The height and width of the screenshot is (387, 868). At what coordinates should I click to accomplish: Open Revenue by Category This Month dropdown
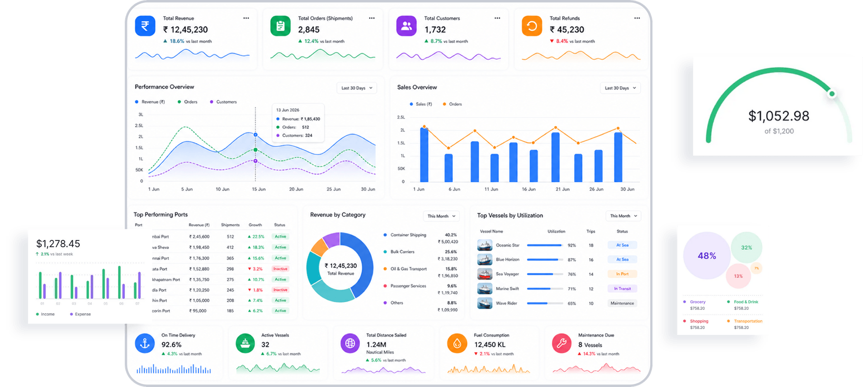coord(441,216)
